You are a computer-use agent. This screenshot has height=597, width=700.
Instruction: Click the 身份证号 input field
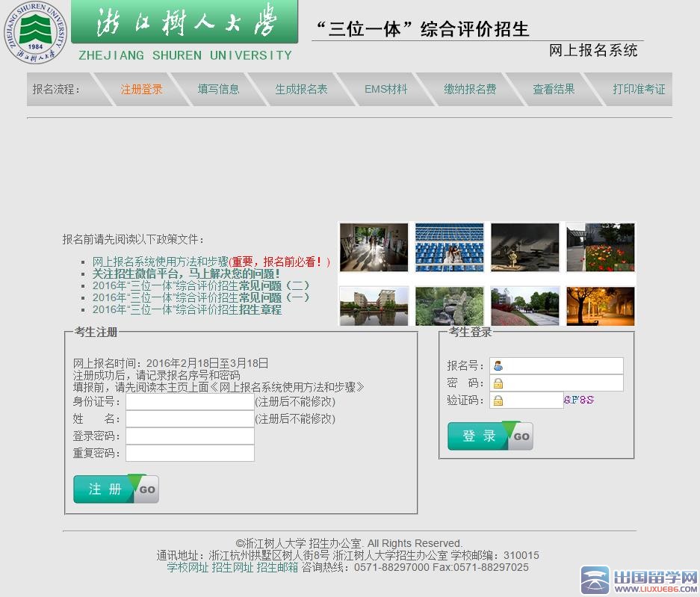190,402
